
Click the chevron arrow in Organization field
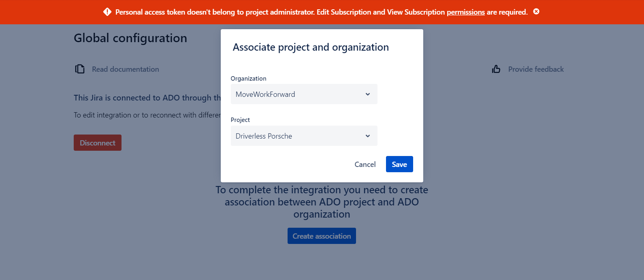point(368,94)
